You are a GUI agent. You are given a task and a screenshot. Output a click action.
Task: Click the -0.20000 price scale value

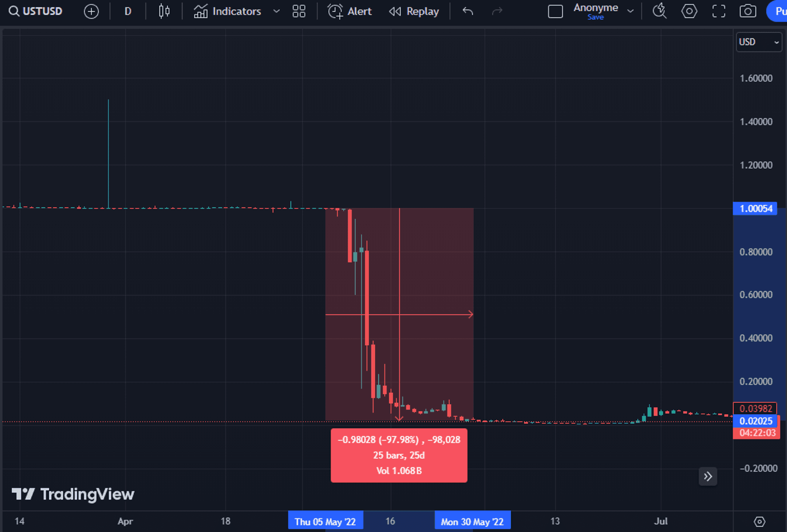[x=758, y=468]
